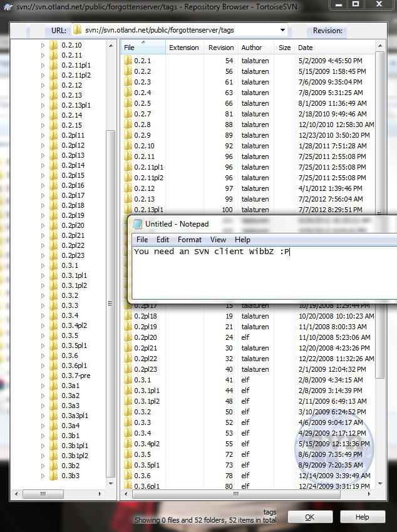Click folder icon of 0.3.1 in file list
The height and width of the screenshot is (532, 397).
click(x=128, y=380)
